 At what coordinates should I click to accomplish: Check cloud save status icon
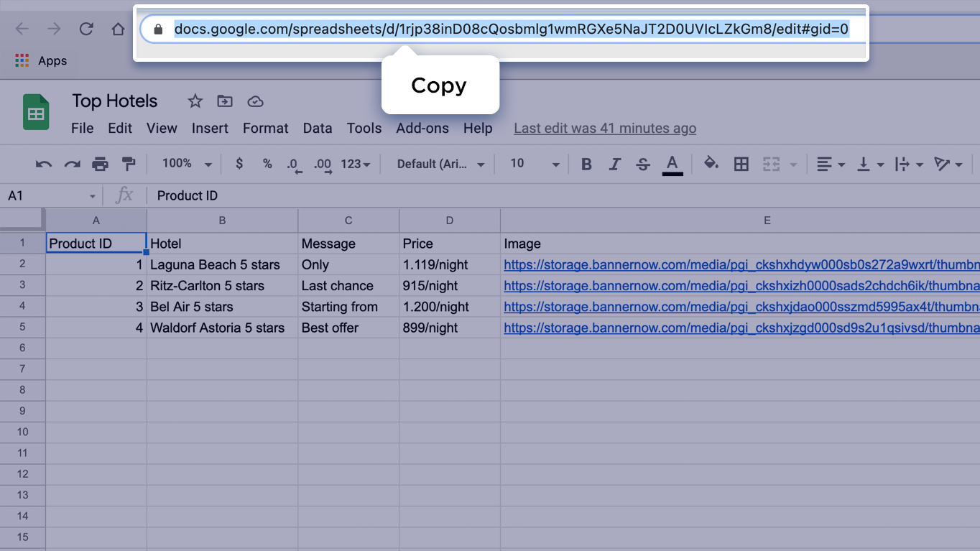(x=255, y=101)
